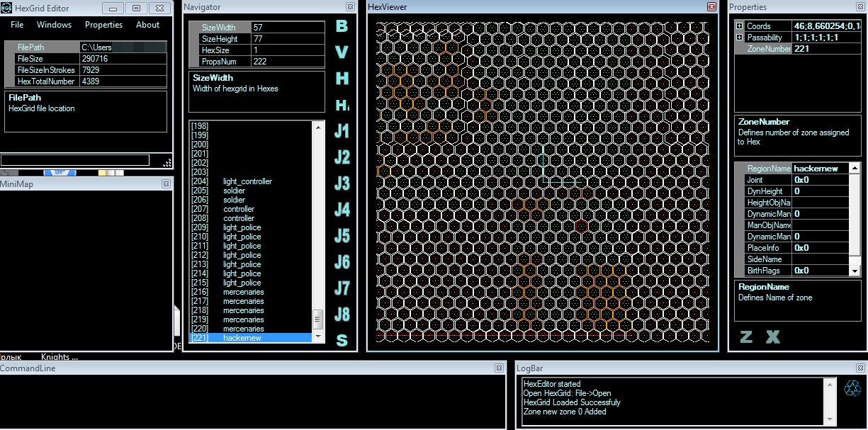
Task: Click the region properties scroll down arrow
Action: tap(855, 271)
